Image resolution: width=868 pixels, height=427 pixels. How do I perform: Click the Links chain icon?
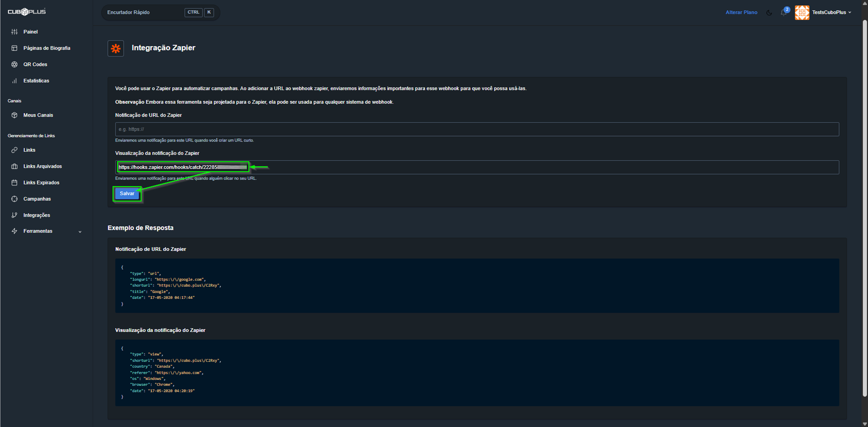pyautogui.click(x=14, y=150)
